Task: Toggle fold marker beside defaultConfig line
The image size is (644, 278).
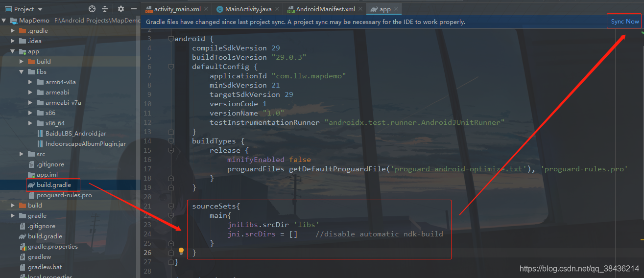Action: click(170, 67)
